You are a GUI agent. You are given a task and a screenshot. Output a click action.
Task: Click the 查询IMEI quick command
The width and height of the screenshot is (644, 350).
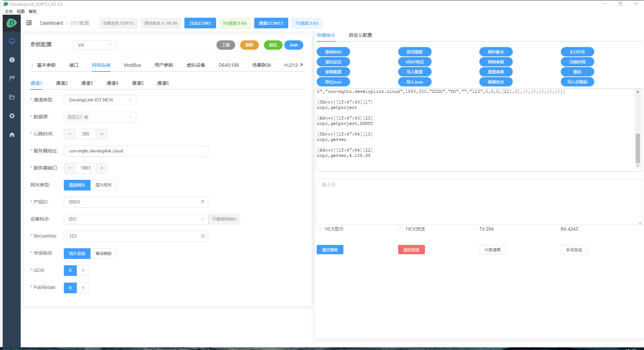pyautogui.click(x=333, y=52)
